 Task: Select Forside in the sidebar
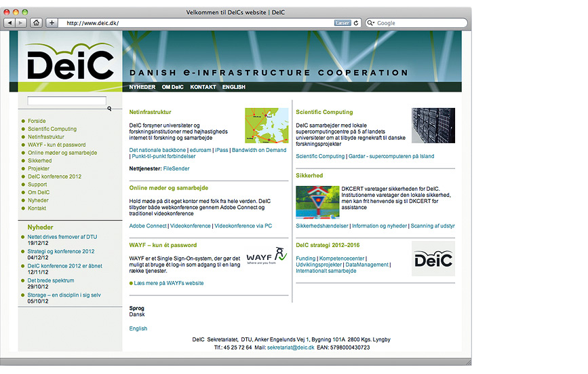tap(37, 121)
